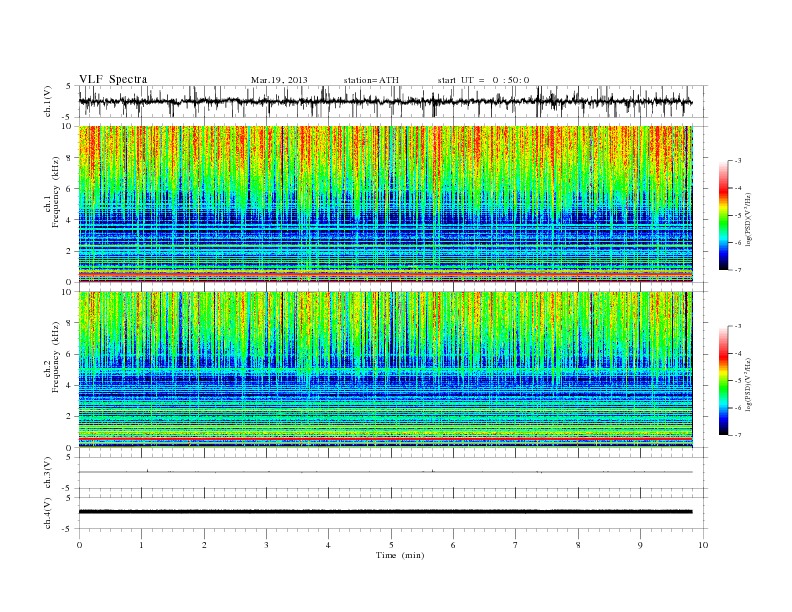Select ch.2 "Frequency (kHz)" axis label
This screenshot has width=792, height=612.
pos(56,357)
